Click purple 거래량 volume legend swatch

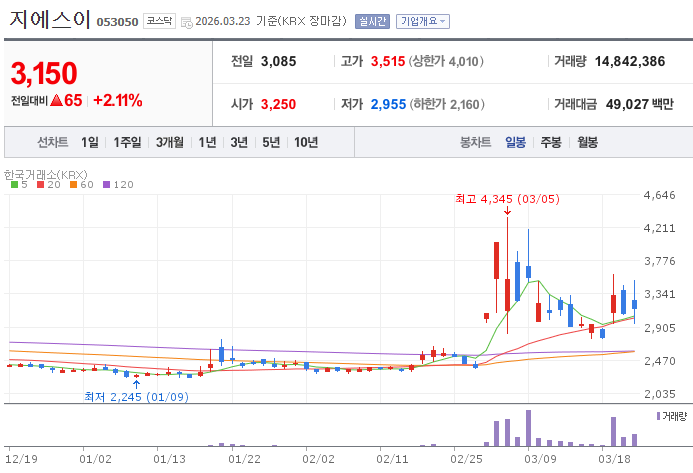(658, 416)
